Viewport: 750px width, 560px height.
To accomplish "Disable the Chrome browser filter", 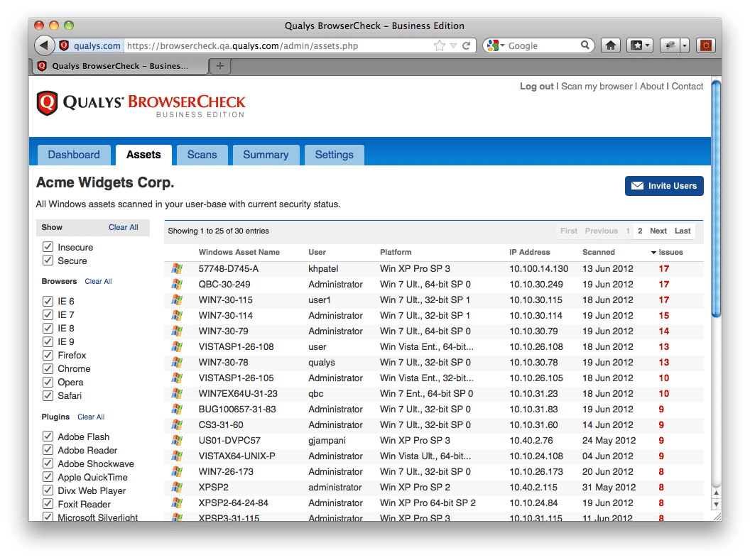I will pos(48,368).
